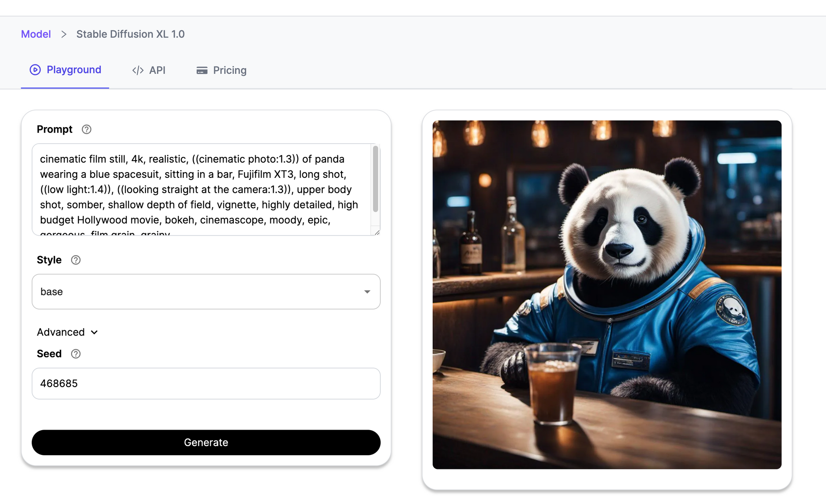Click the Style dropdown arrow
Viewport: 826px width, 504px height.
point(367,292)
